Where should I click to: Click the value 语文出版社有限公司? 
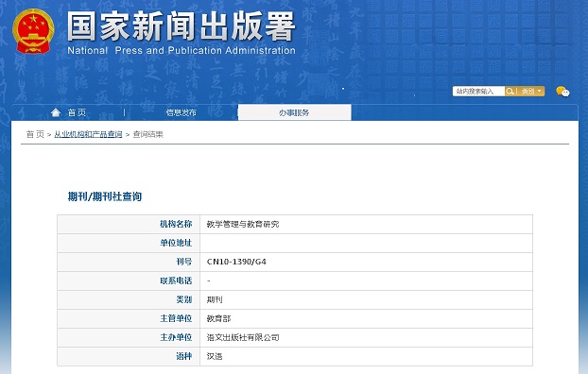[243, 338]
